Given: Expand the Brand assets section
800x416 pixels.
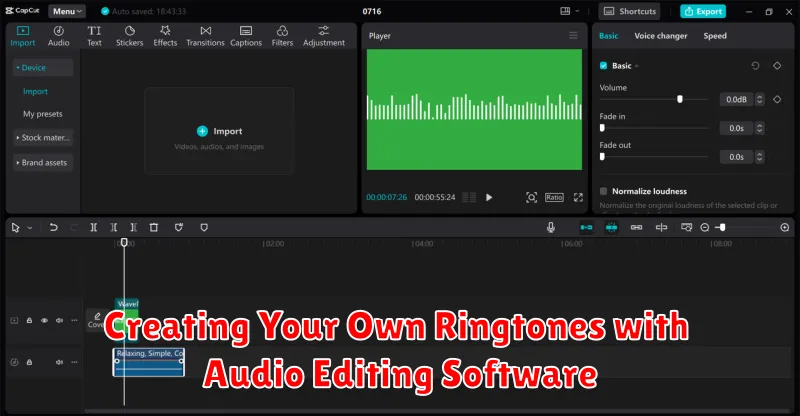Looking at the screenshot, I should 44,162.
